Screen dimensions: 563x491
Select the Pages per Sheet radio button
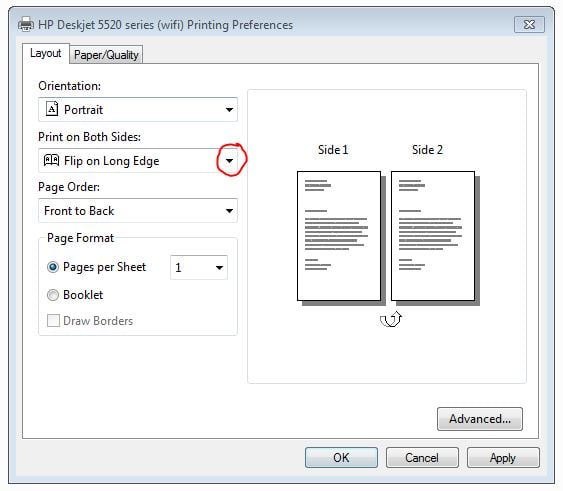[x=53, y=267]
